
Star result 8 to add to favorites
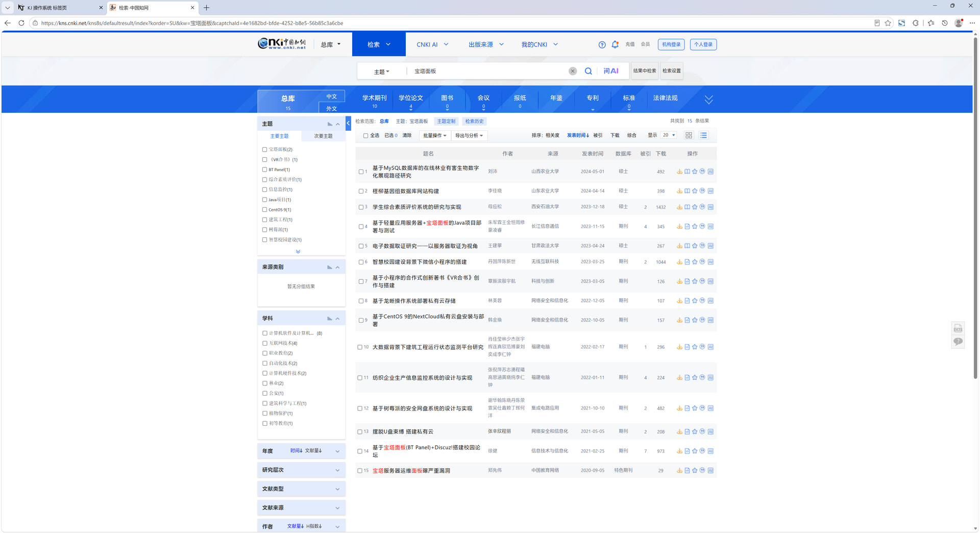pos(695,301)
